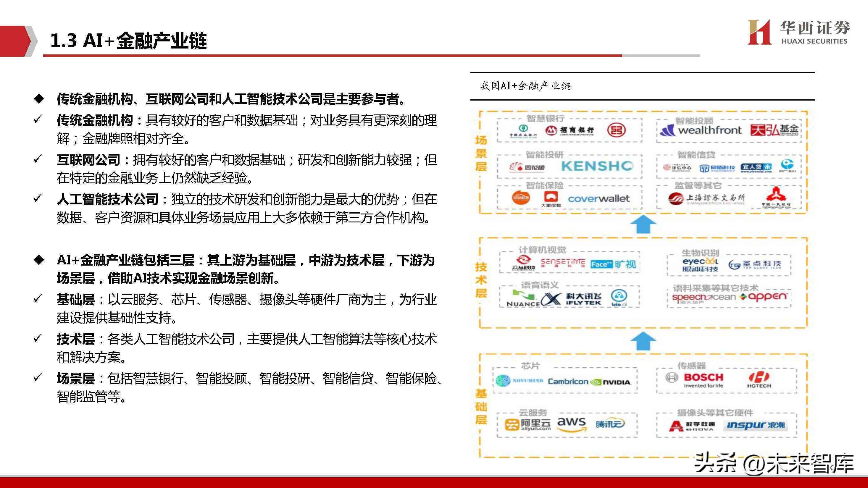868x488 pixels.
Task: Click the "生物识别" category heading
Action: click(x=701, y=253)
